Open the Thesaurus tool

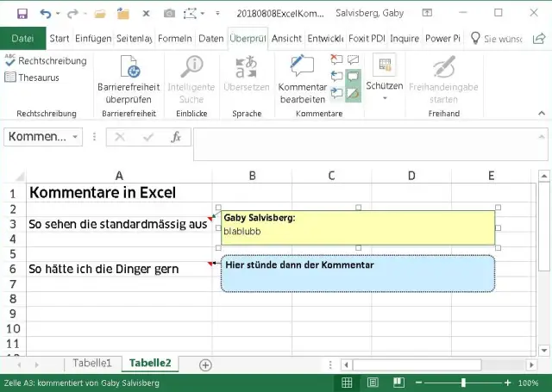[34, 77]
